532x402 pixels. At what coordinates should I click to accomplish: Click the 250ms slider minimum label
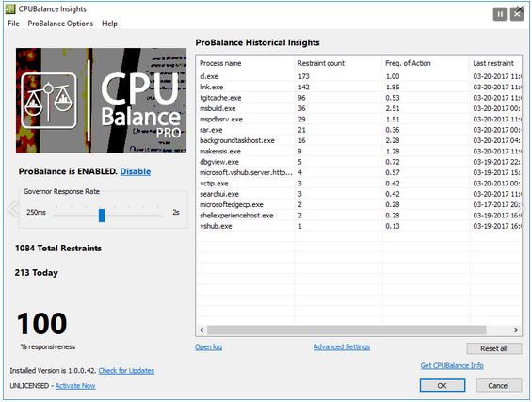click(x=36, y=213)
